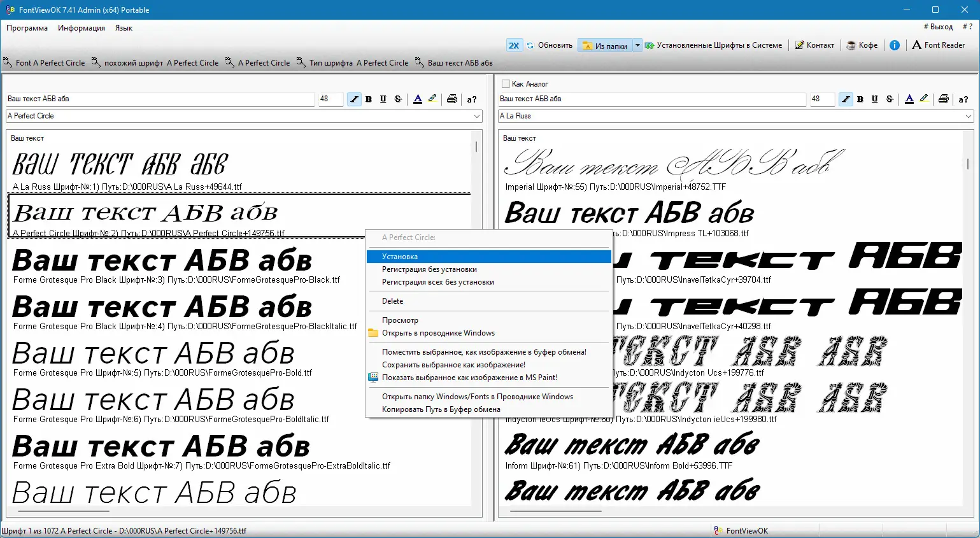Toggle strikethrough in the right panel
This screenshot has width=980, height=538.
click(x=890, y=99)
